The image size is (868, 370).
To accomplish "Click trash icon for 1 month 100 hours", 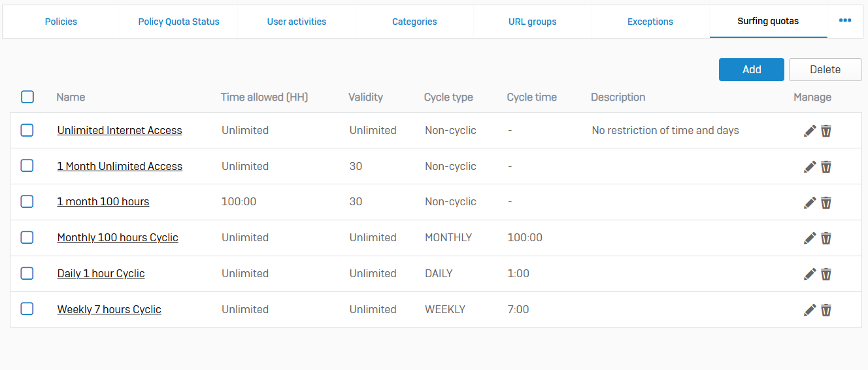I will (x=826, y=203).
